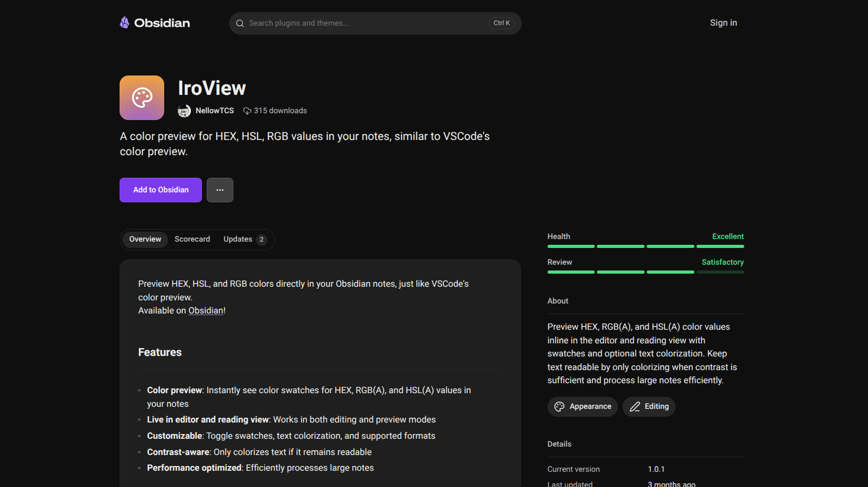Open NellowTCS author profile name

(x=215, y=111)
